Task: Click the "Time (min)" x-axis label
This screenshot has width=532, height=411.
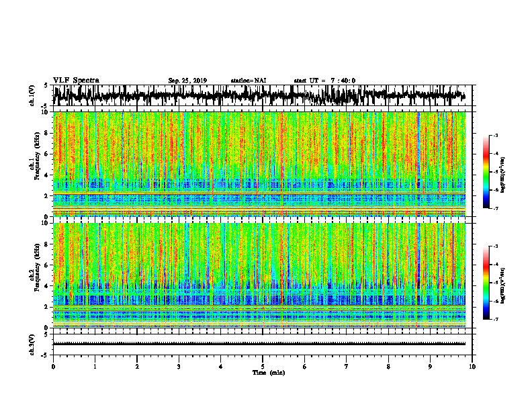Action: [x=269, y=373]
